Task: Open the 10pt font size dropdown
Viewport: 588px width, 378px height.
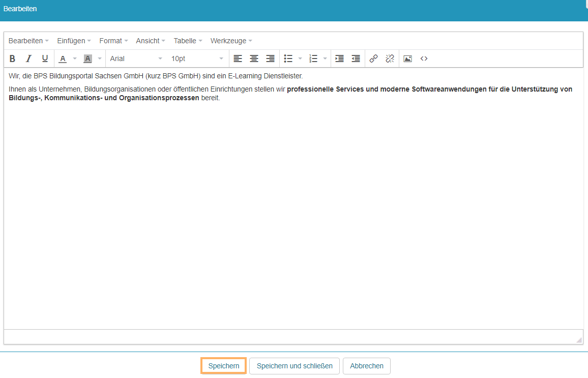Action: 197,59
